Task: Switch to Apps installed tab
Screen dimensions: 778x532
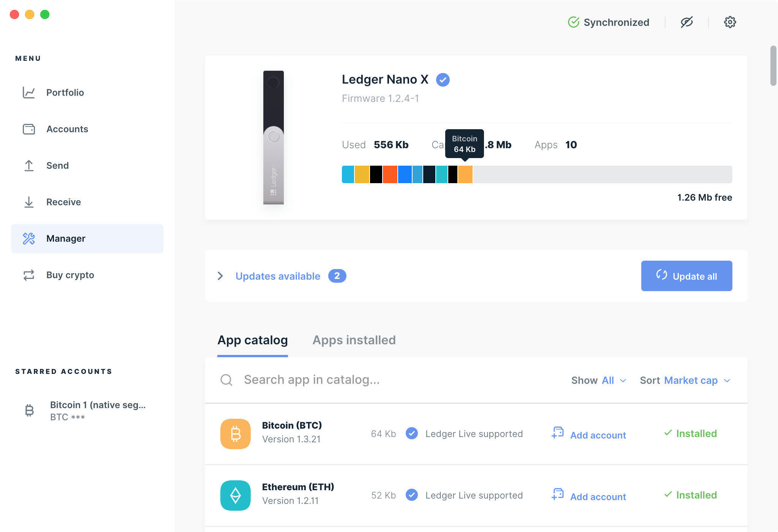Action: tap(354, 340)
